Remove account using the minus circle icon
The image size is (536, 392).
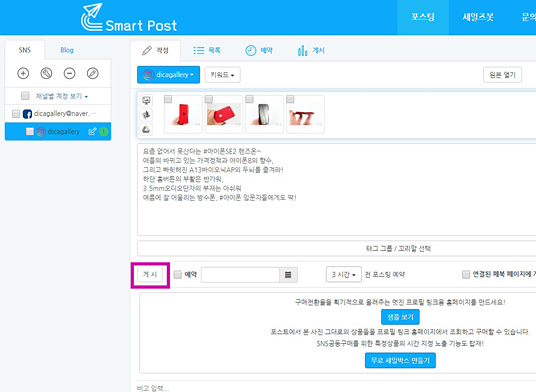point(69,73)
